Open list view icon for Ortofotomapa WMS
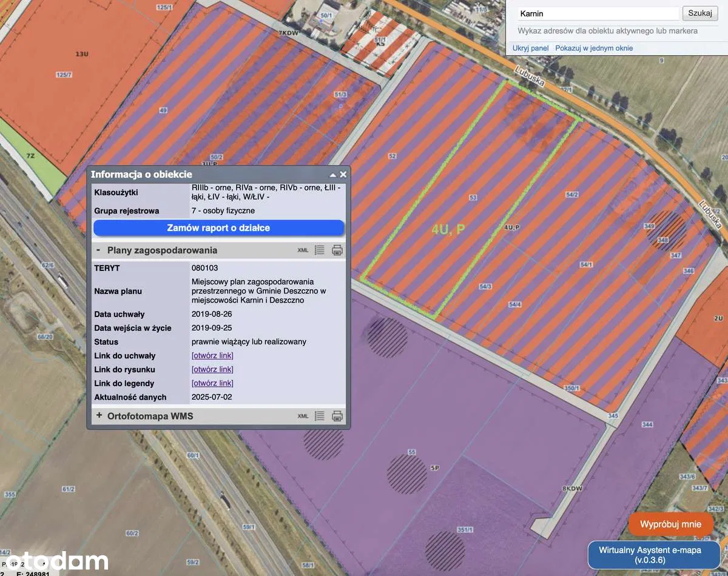This screenshot has height=576, width=728. tap(320, 417)
